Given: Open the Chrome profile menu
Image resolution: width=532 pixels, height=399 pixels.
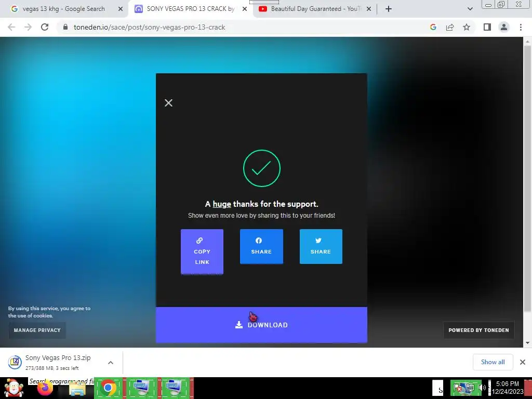Looking at the screenshot, I should (504, 27).
